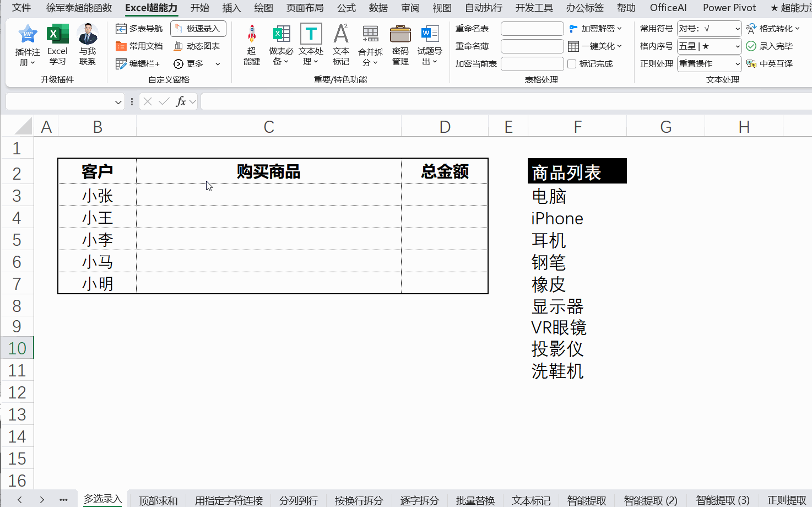Open 多表导航 tool
Viewport: 812px width, 507px height.
pyautogui.click(x=139, y=29)
